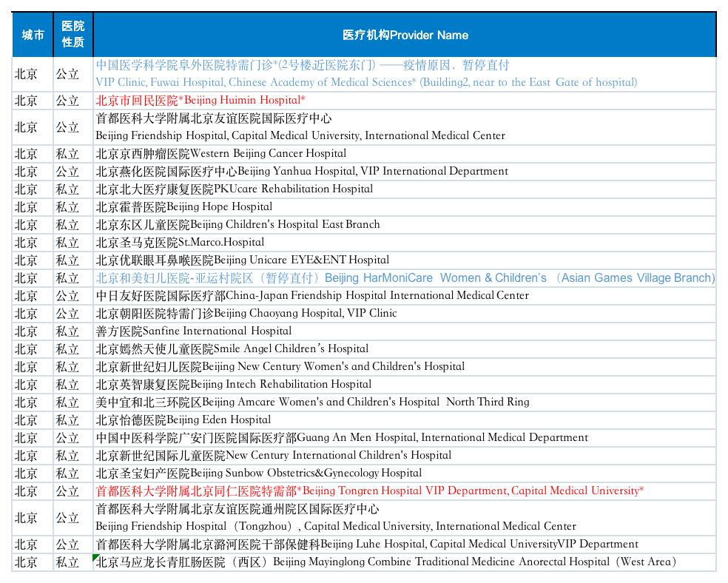Select 北京 cell in Sanfine International row

pos(33,331)
